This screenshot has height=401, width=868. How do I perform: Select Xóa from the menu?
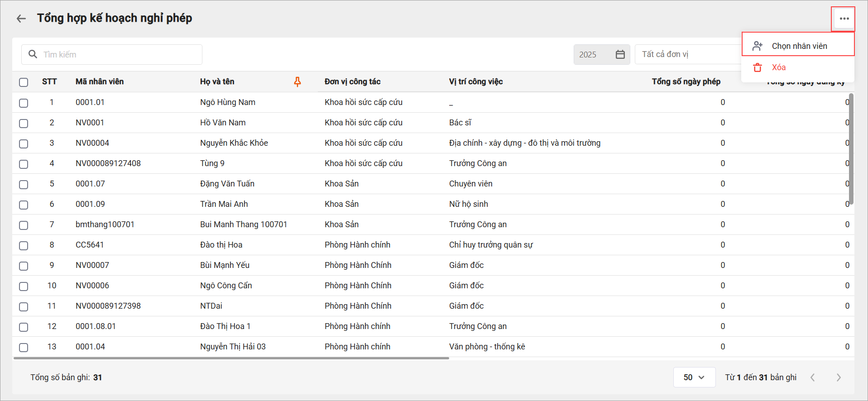tap(779, 67)
